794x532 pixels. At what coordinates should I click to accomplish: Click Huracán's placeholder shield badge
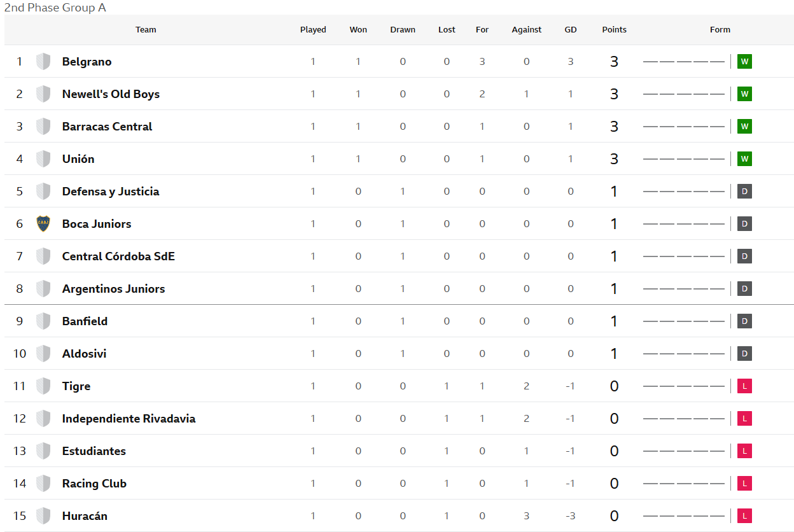pyautogui.click(x=43, y=515)
